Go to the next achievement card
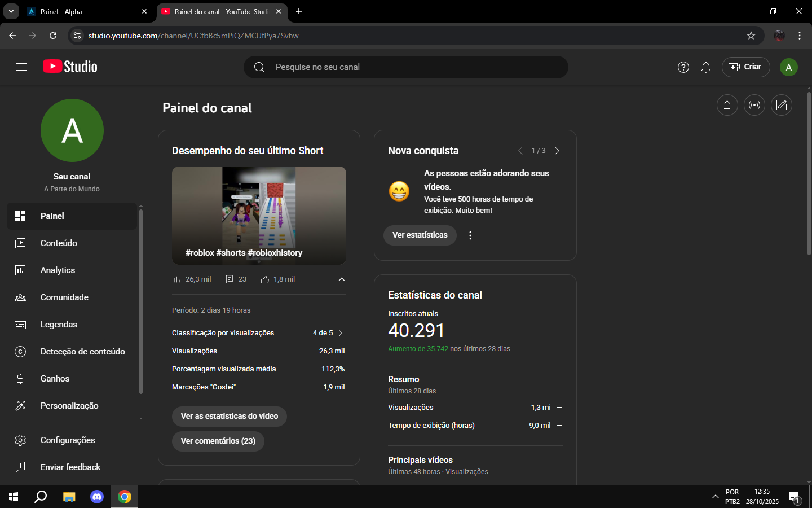The height and width of the screenshot is (508, 812). pos(557,151)
